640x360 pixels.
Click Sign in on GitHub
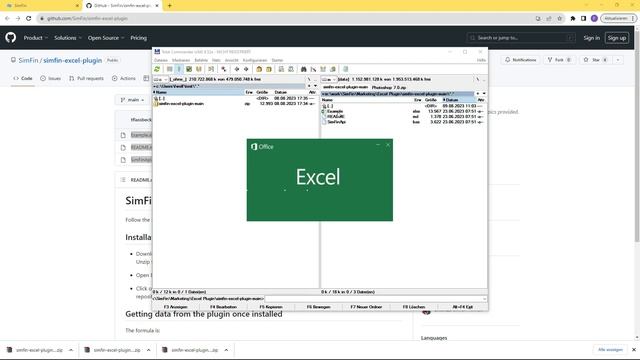(591, 38)
